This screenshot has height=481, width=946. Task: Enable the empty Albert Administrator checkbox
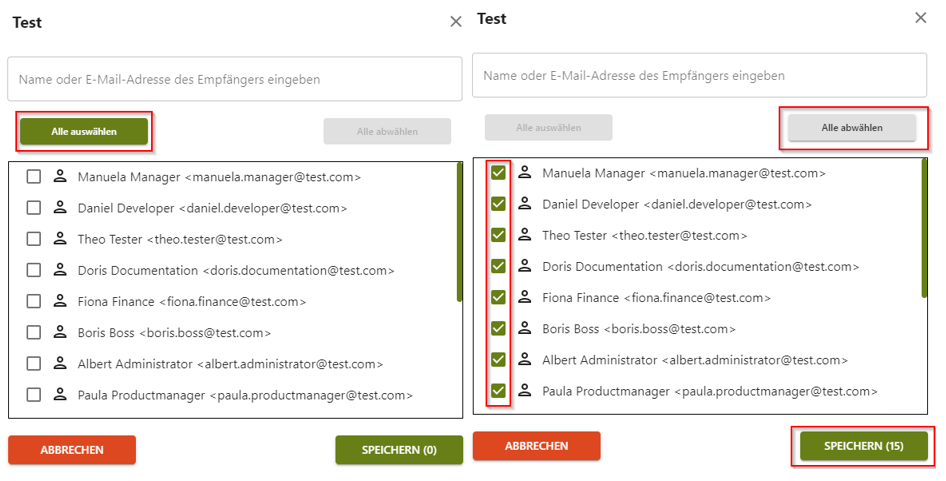[x=34, y=364]
